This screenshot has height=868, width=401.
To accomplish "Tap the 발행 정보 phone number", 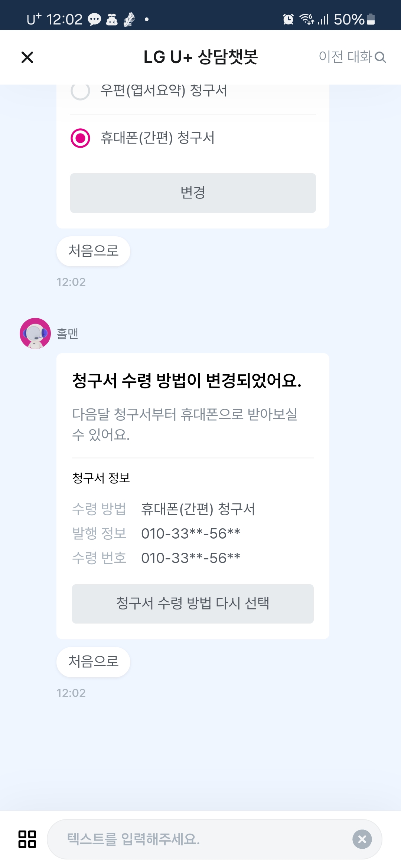I will pyautogui.click(x=190, y=533).
